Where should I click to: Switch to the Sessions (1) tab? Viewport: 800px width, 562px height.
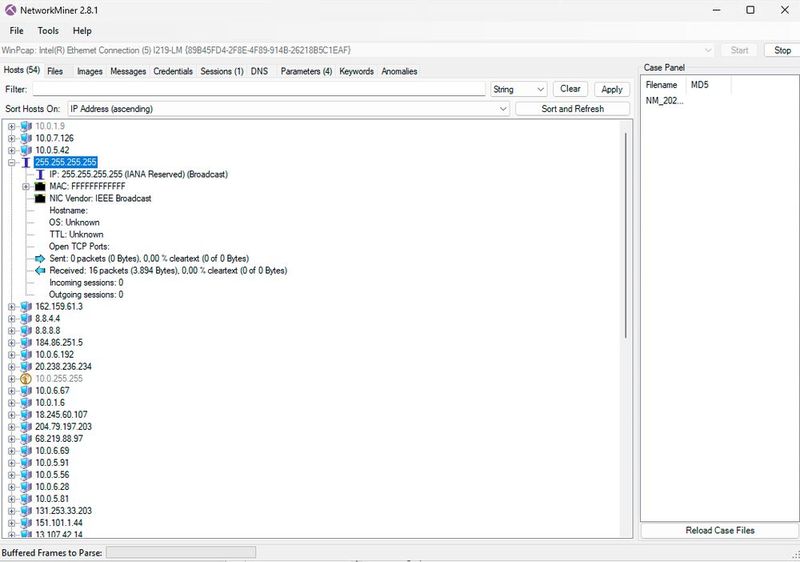click(222, 71)
